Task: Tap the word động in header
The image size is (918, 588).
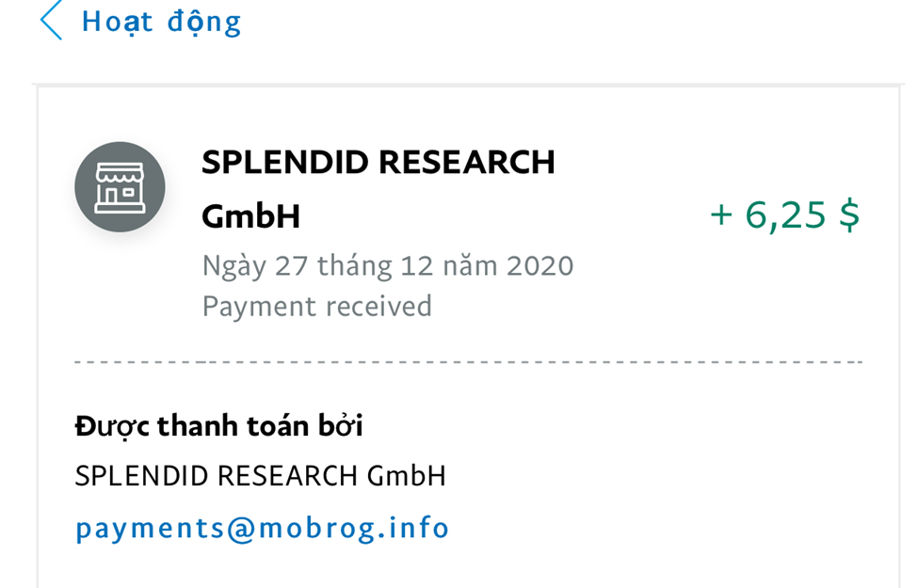Action: click(204, 22)
